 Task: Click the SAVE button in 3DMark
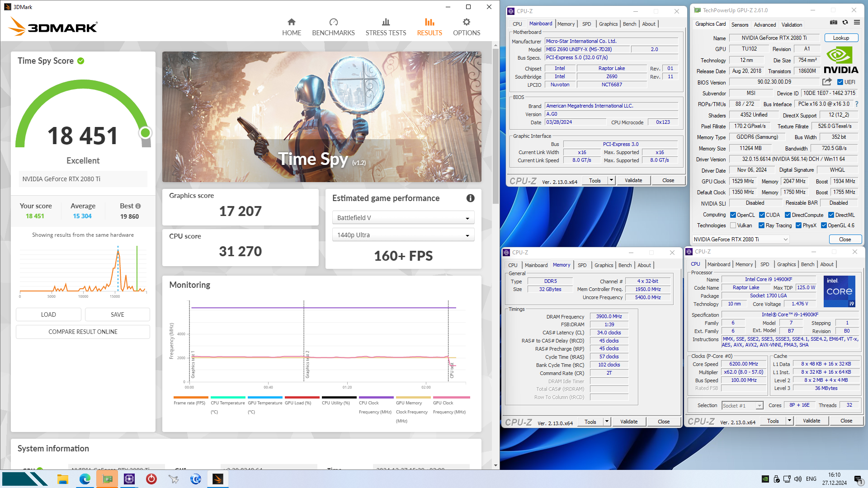tap(117, 314)
